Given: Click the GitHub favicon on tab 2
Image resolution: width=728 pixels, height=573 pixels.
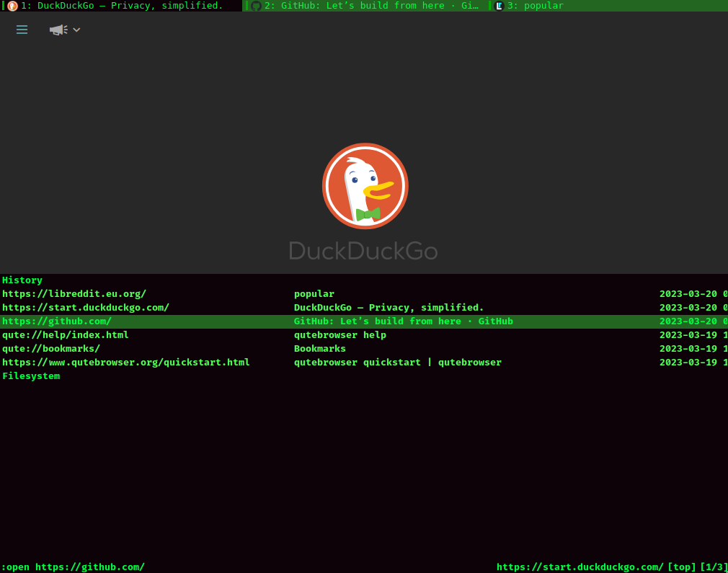Looking at the screenshot, I should [x=256, y=6].
